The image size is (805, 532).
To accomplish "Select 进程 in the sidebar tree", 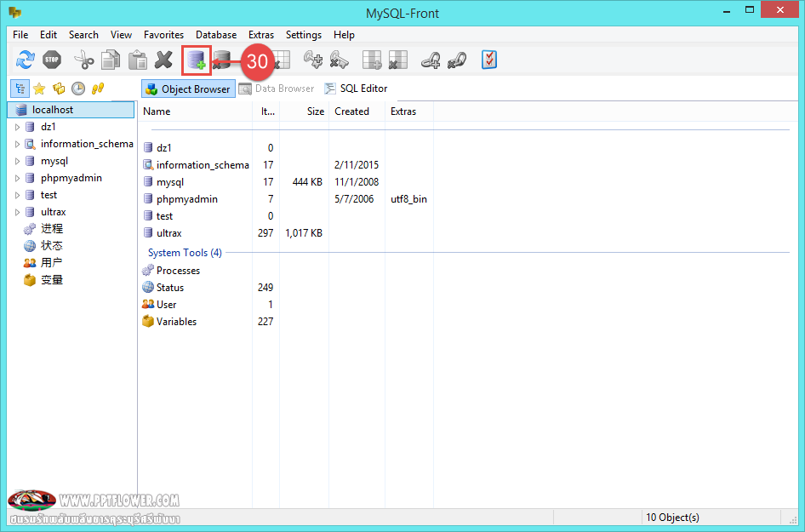I will pos(52,229).
